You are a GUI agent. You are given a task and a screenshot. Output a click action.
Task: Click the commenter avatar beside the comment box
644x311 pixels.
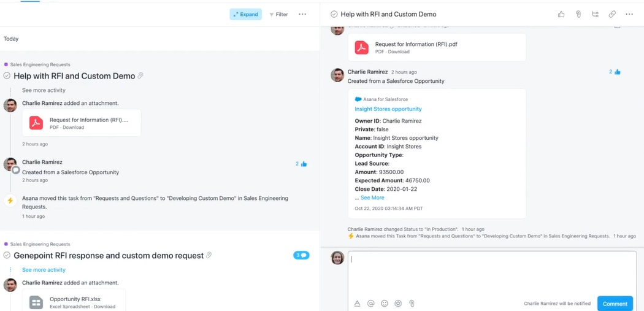[337, 258]
